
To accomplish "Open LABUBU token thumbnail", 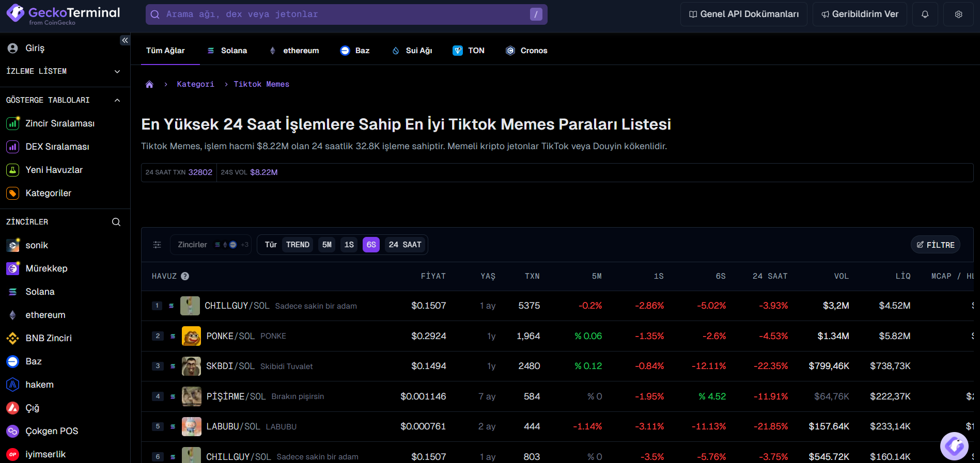I will click(191, 427).
